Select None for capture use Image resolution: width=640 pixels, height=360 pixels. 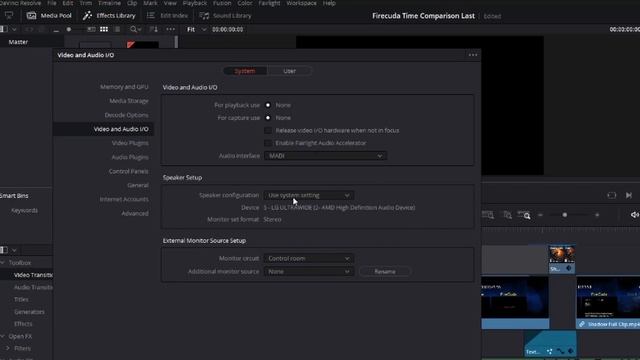[268, 118]
